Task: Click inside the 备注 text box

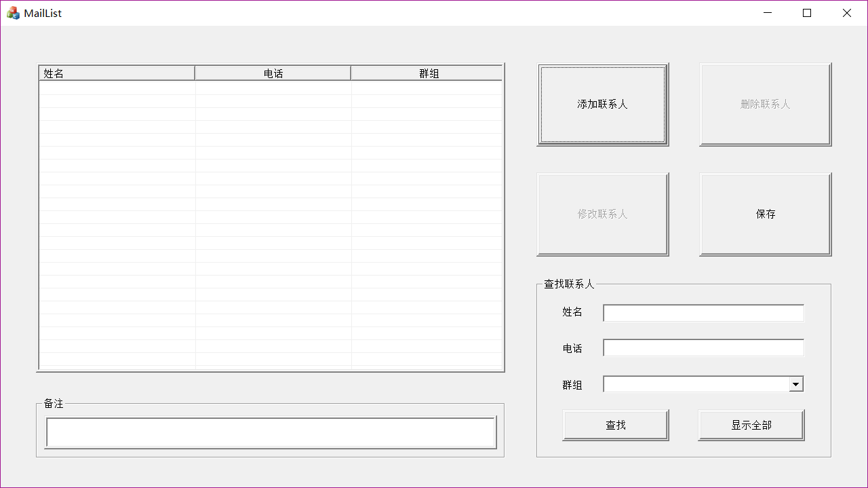Action: 271,433
